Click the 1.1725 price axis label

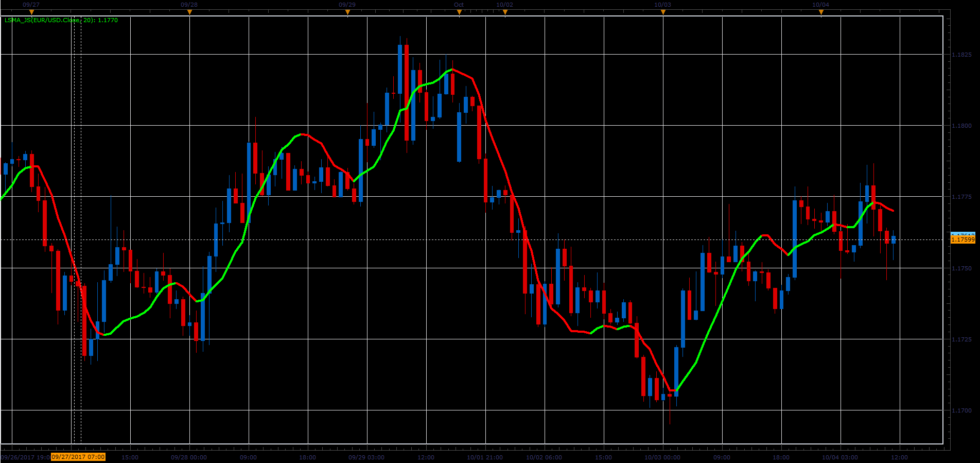pyautogui.click(x=961, y=339)
